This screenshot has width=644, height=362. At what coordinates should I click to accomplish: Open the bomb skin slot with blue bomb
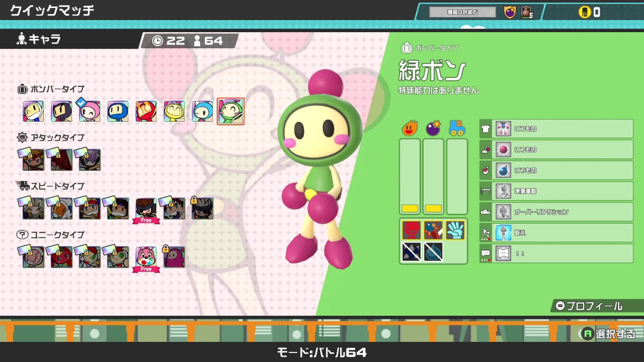pos(557,170)
